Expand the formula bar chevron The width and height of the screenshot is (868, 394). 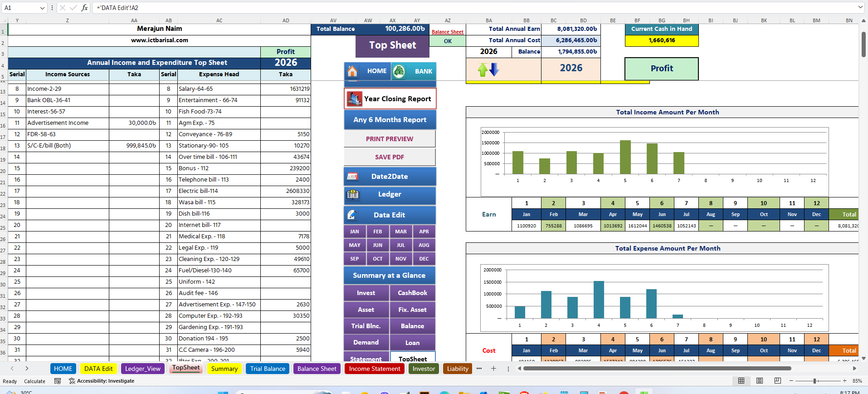860,7
